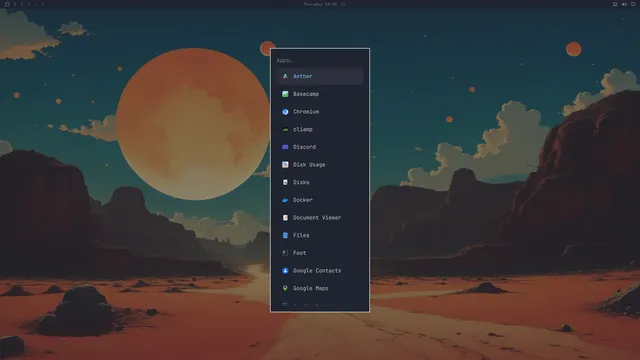
Task: Select the Disk Usage entry
Action: [x=320, y=164]
